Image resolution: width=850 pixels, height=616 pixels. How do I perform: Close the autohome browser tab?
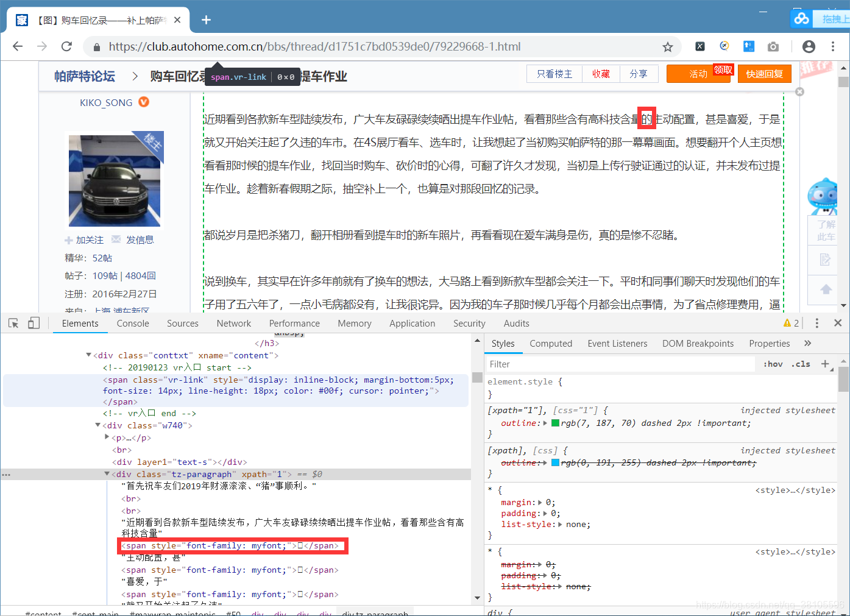coord(177,20)
